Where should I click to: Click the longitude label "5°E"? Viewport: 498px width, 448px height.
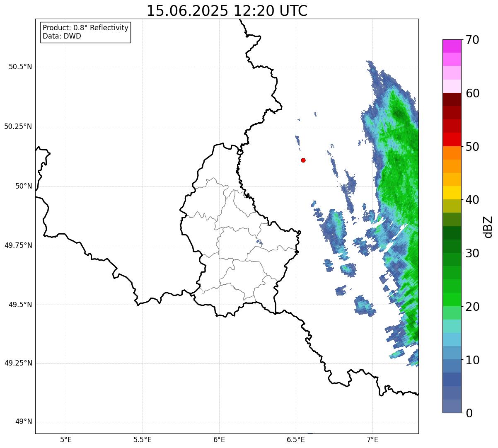pos(66,439)
